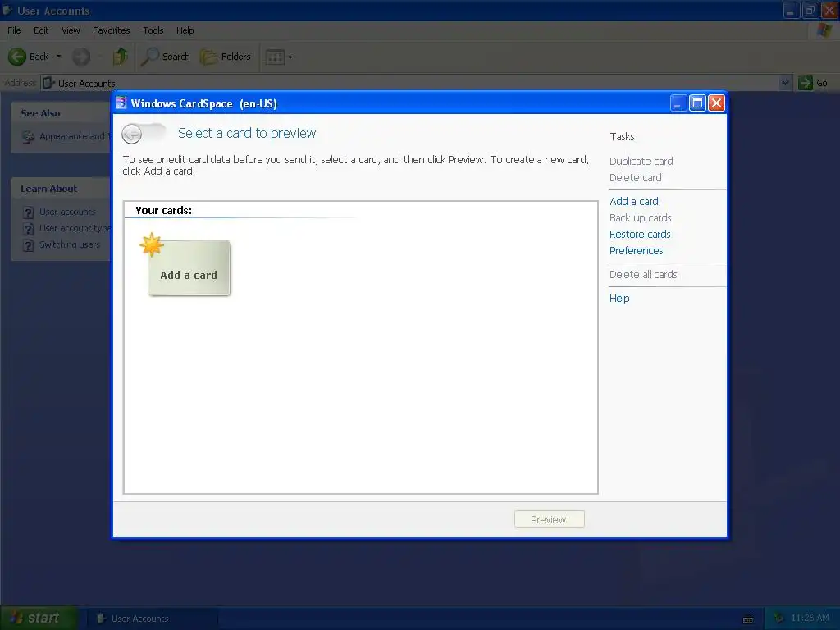The width and height of the screenshot is (840, 630).
Task: Close the Windows CardSpace window
Action: pyautogui.click(x=716, y=103)
